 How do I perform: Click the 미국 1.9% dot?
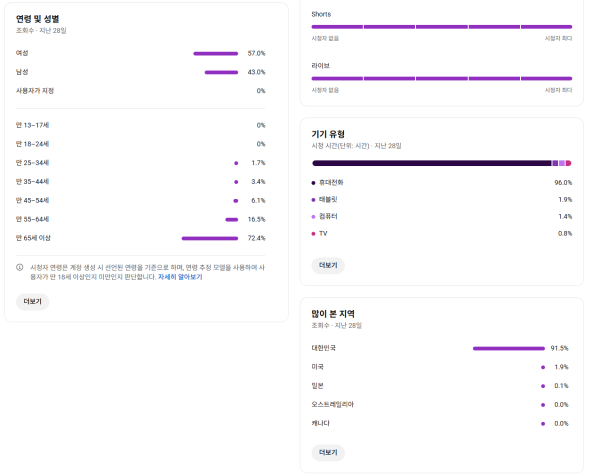[x=543, y=367]
